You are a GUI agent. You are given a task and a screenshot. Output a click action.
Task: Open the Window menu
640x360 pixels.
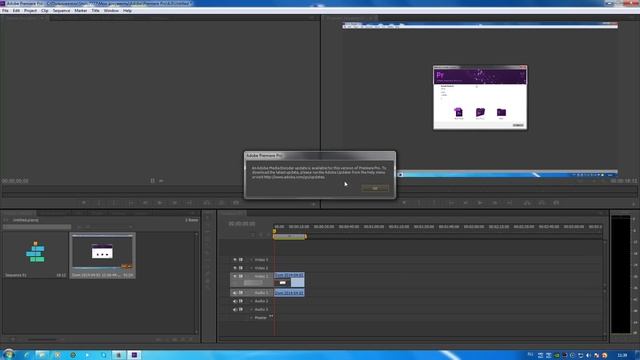[111, 11]
